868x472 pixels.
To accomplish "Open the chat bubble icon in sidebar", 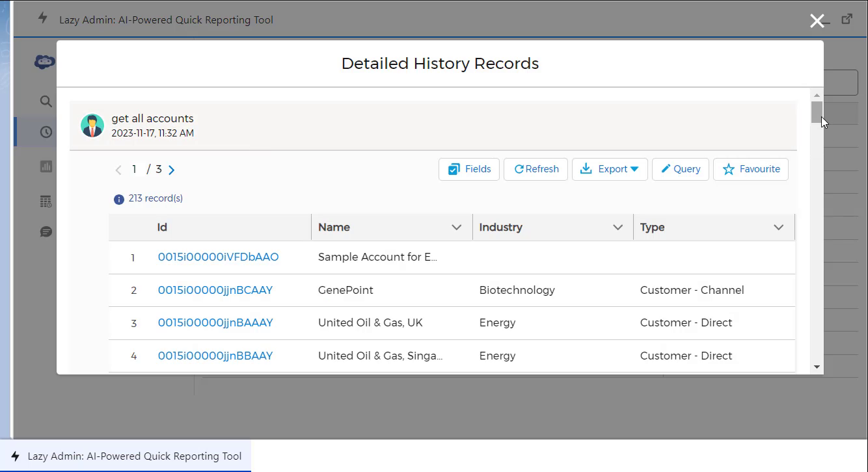I will tap(46, 232).
